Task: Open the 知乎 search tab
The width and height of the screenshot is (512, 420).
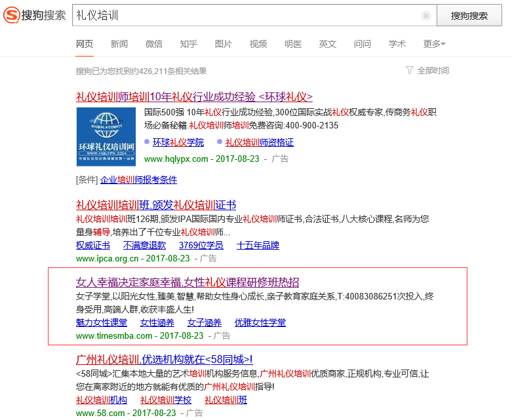Action: [189, 44]
